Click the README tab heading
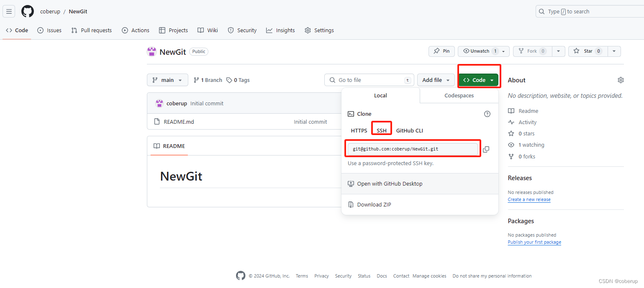 (169, 146)
